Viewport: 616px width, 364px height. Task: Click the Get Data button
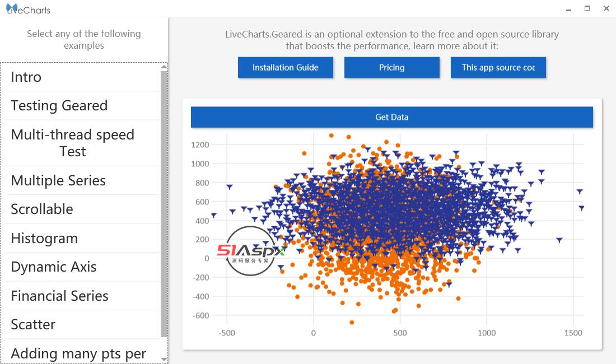(x=391, y=117)
